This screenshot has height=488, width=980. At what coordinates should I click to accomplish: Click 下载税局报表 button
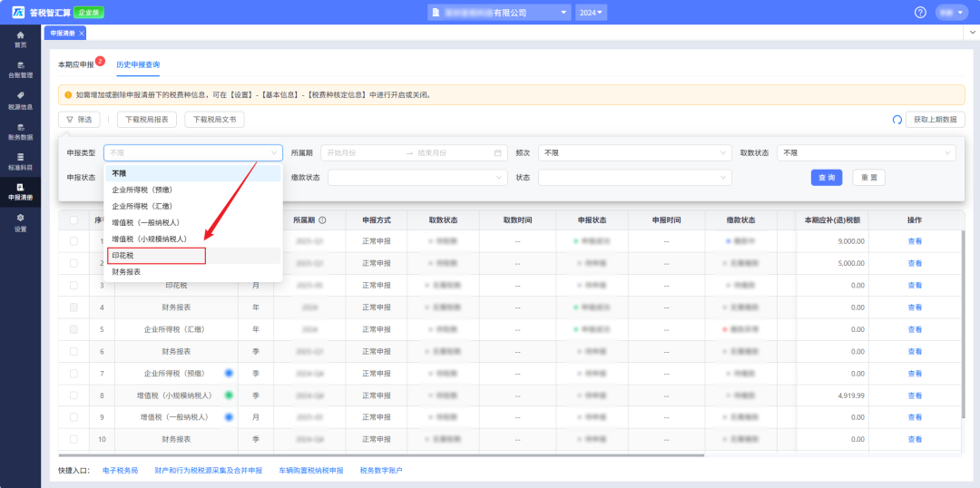click(x=147, y=120)
